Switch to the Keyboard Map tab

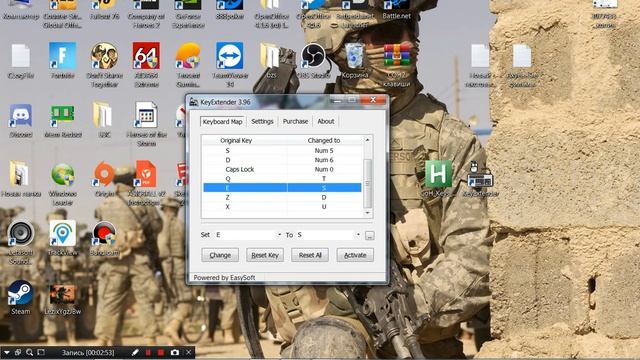222,122
